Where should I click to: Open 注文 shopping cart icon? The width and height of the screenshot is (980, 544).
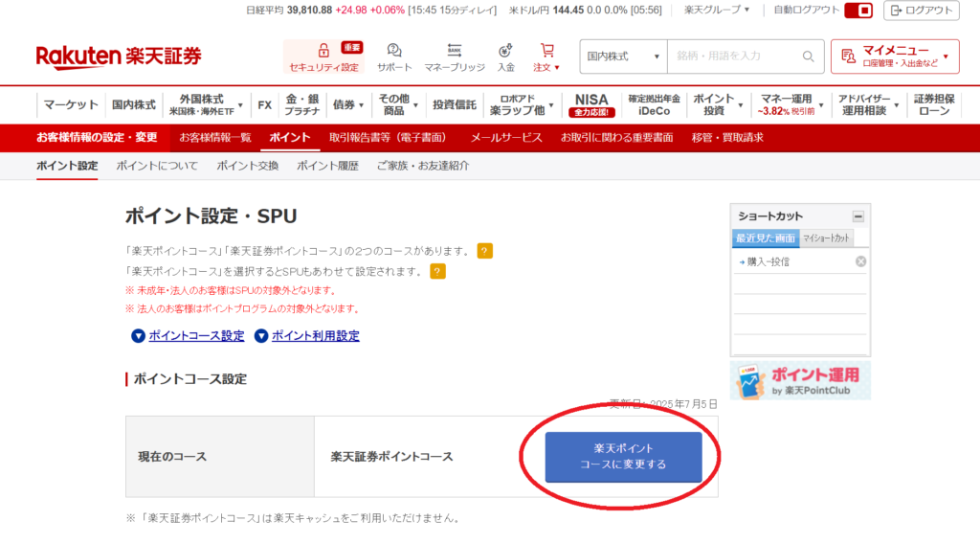(x=546, y=57)
